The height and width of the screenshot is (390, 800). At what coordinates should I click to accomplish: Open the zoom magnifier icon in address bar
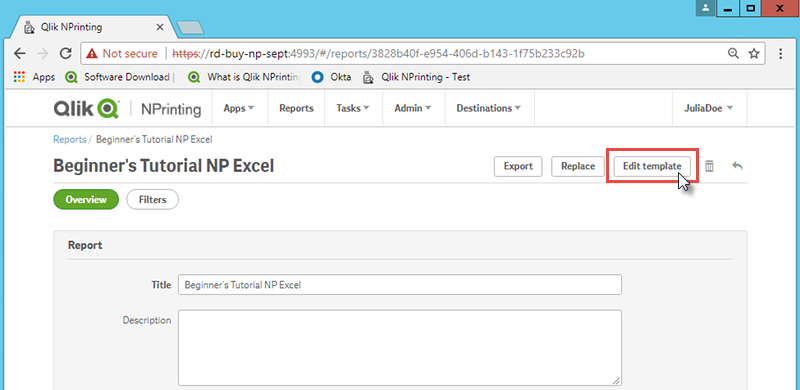tap(733, 54)
